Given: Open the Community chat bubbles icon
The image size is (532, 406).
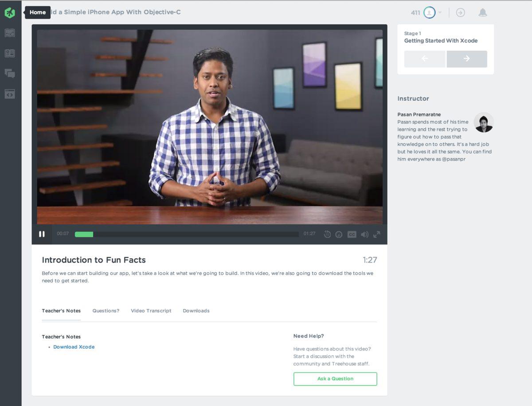Looking at the screenshot, I should (10, 74).
